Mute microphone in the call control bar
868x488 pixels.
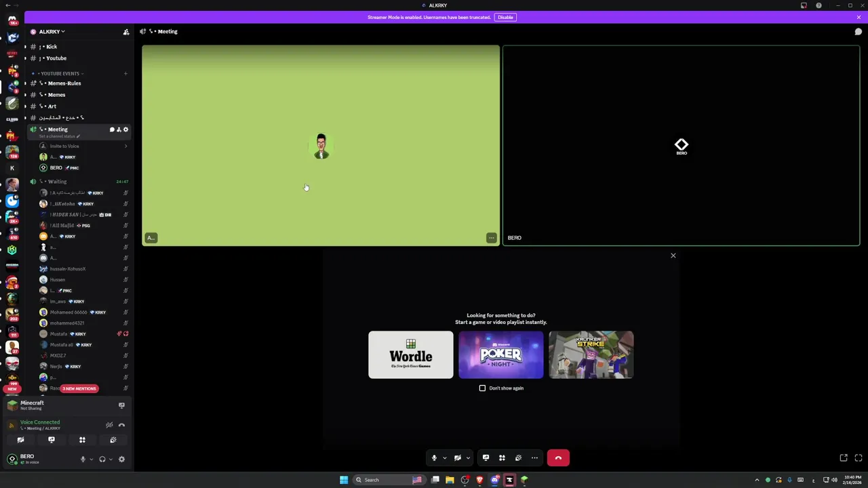tap(434, 458)
